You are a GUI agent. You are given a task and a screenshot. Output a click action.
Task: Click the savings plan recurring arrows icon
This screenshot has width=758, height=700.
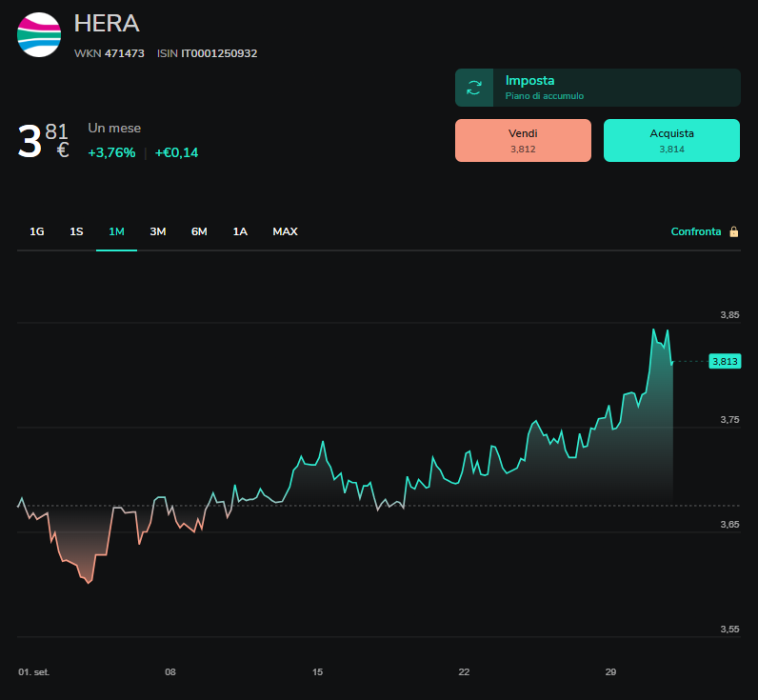[474, 88]
